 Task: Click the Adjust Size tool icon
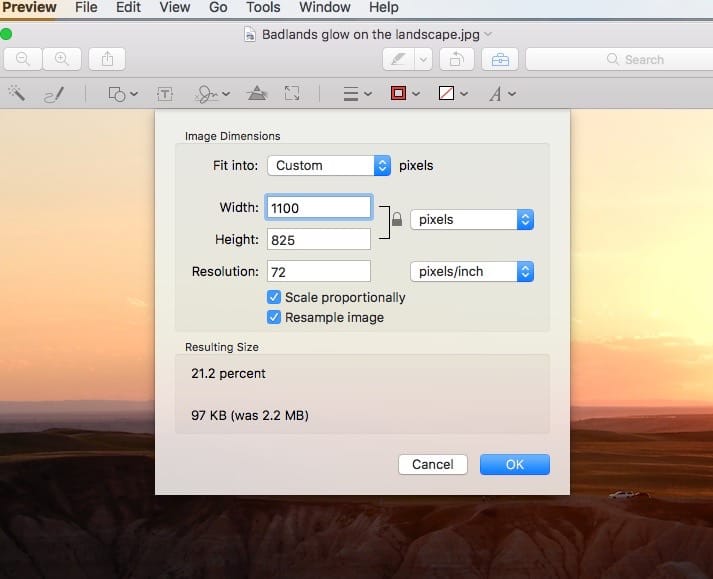(292, 94)
